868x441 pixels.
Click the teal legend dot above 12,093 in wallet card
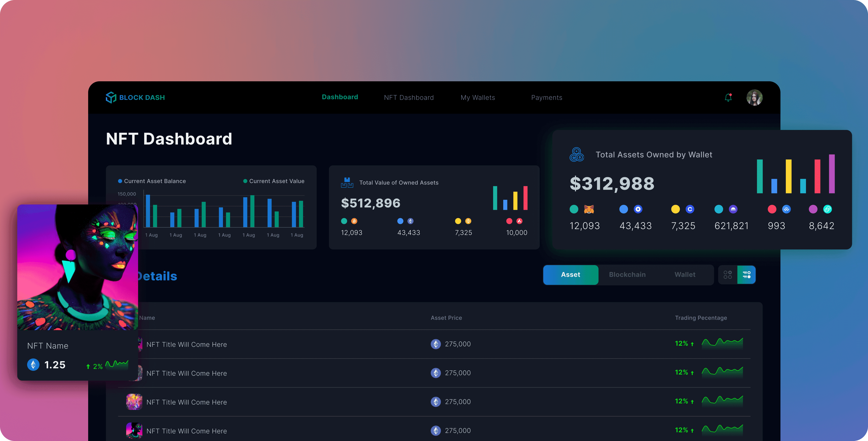coord(574,209)
